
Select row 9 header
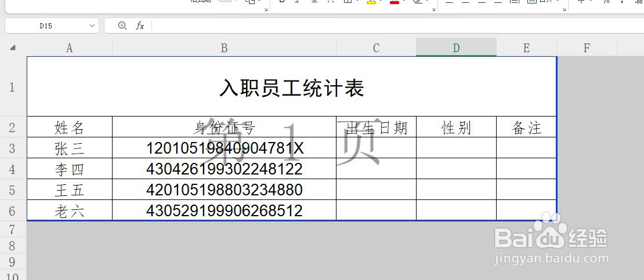coord(12,262)
